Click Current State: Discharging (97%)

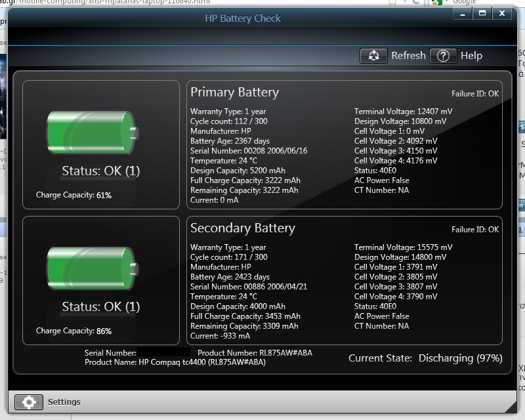tap(425, 358)
